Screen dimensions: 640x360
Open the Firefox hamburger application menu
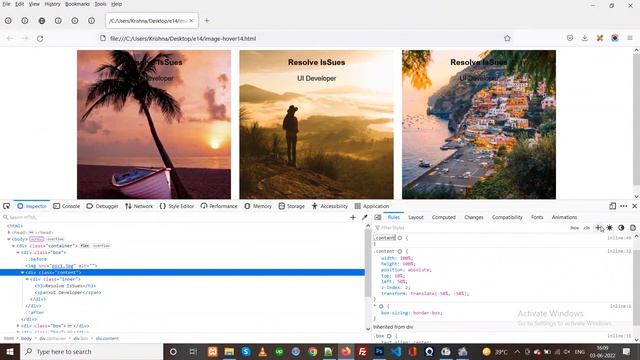coord(630,38)
